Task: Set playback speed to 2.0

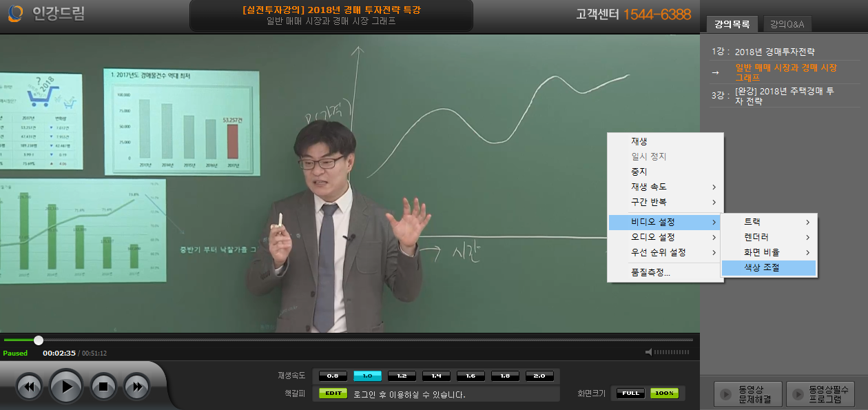Action: (539, 376)
